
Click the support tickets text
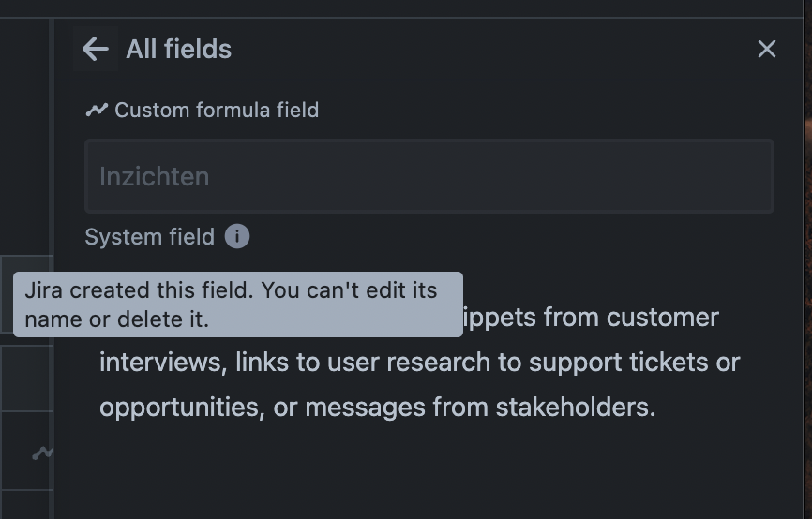pos(638,362)
